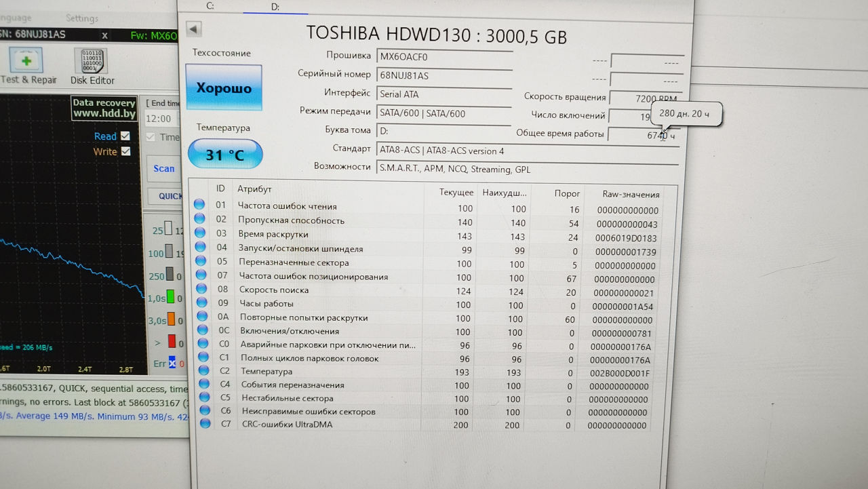Click the green 1,0s block swatch
This screenshot has width=868, height=489.
tap(171, 296)
